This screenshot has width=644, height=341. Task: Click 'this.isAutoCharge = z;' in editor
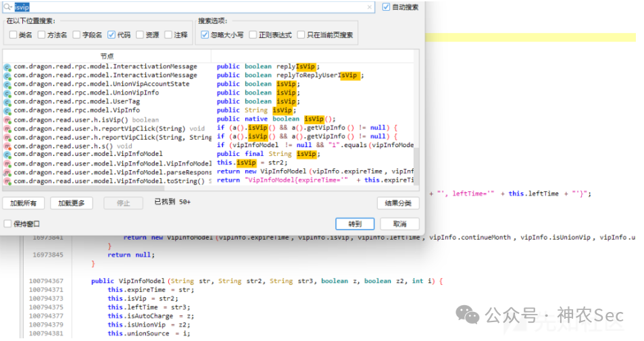pyautogui.click(x=151, y=316)
